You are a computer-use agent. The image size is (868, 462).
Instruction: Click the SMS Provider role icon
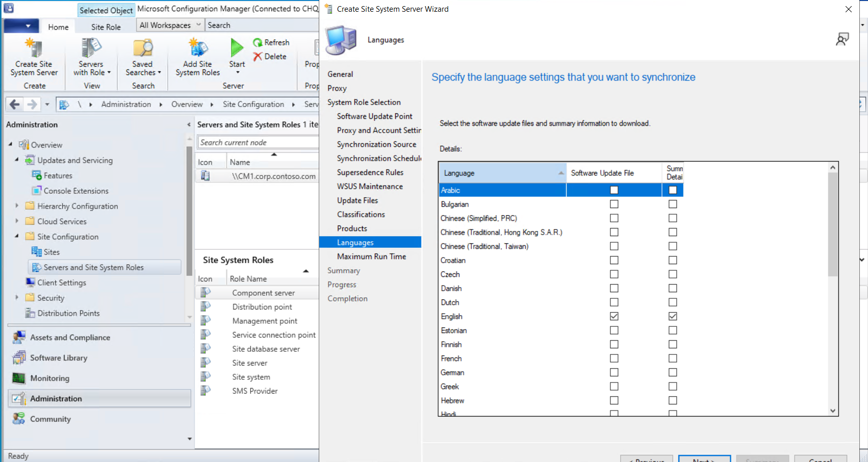pos(206,391)
